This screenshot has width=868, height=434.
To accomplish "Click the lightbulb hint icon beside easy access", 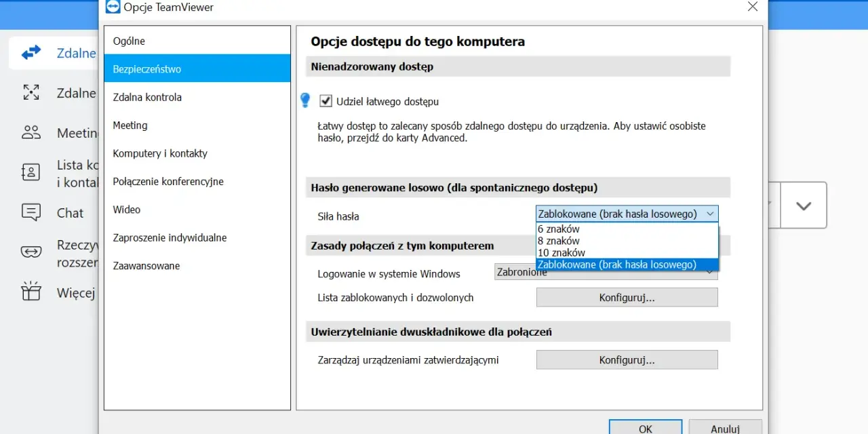I will pyautogui.click(x=305, y=100).
